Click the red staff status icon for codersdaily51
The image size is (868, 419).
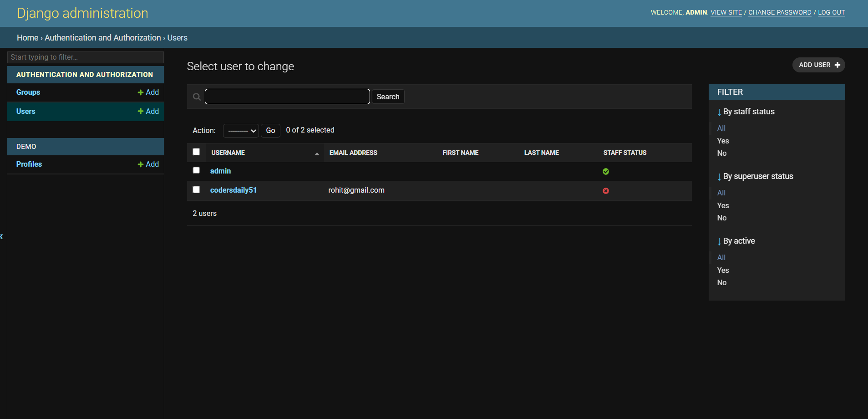click(605, 191)
